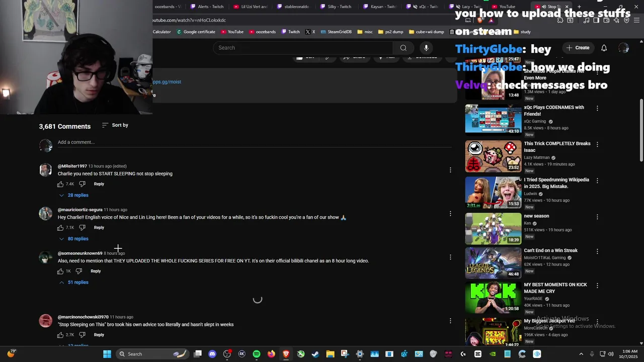Screen dimensions: 644x362
Task: Open the SteamGridDB bookmark
Action: 336,32
